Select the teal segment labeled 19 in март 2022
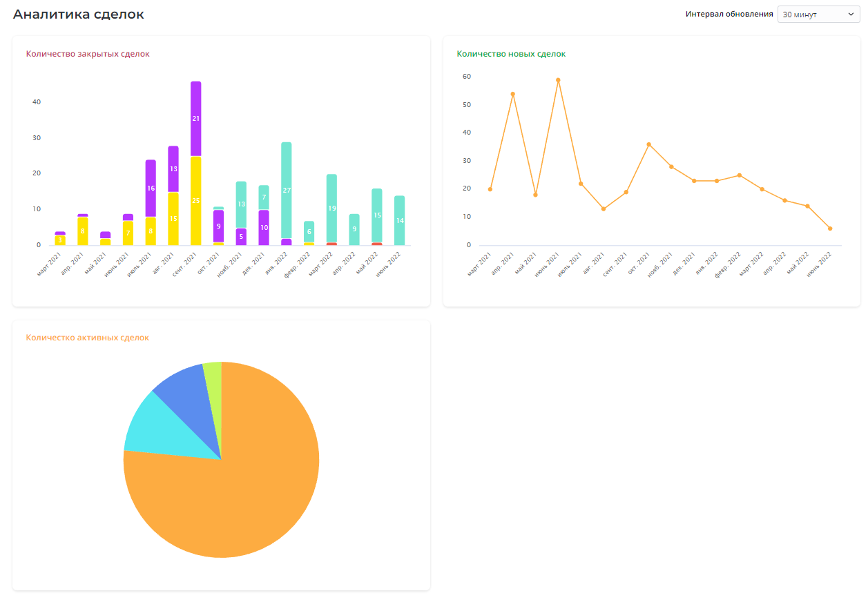The width and height of the screenshot is (868, 600). point(331,208)
